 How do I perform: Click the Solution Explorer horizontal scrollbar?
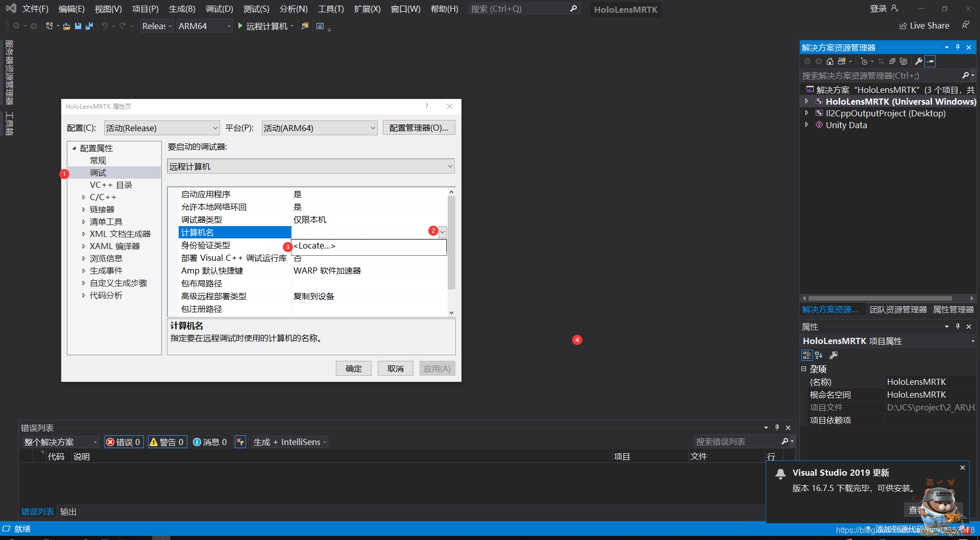click(x=880, y=298)
